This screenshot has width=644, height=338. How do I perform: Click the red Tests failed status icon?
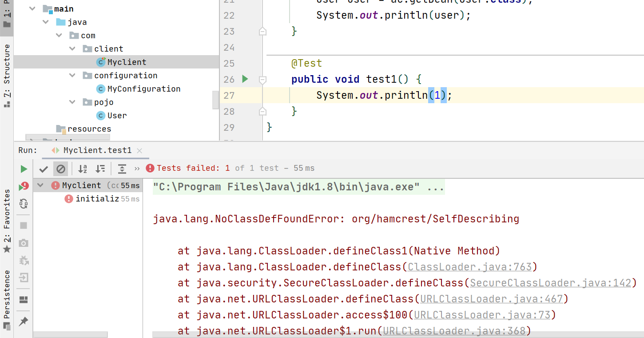150,168
